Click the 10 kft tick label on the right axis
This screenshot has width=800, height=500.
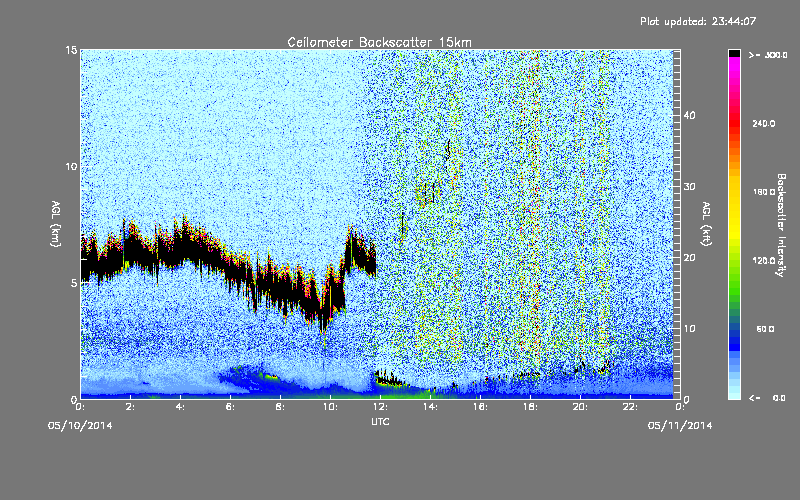[x=689, y=329]
